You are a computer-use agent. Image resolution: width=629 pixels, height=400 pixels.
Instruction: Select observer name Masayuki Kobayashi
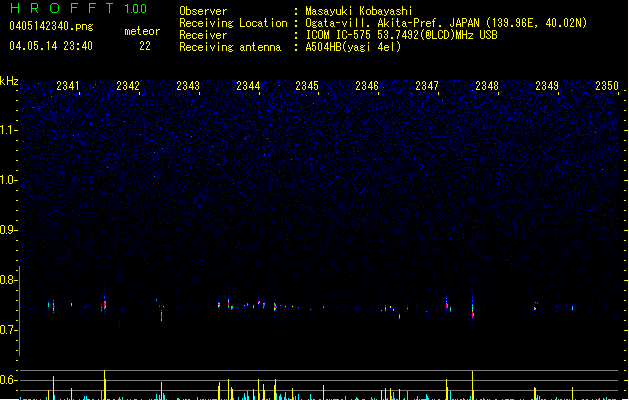[359, 11]
